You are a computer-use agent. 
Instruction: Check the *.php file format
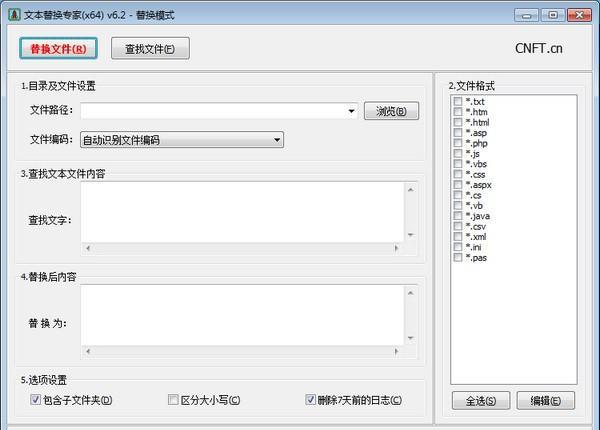458,143
